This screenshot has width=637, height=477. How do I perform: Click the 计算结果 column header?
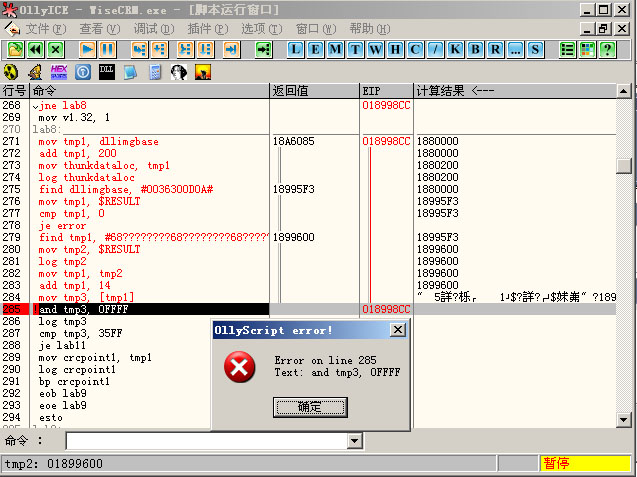tap(515, 91)
